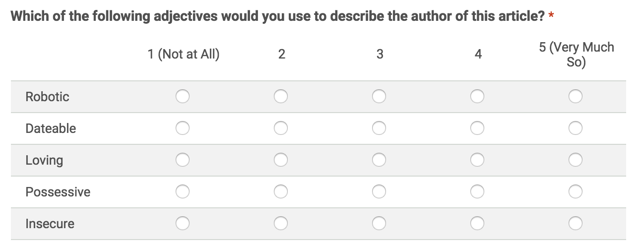Rate Robotic as 1 (Not at All)
Viewport: 644px width, 248px height.
[182, 96]
